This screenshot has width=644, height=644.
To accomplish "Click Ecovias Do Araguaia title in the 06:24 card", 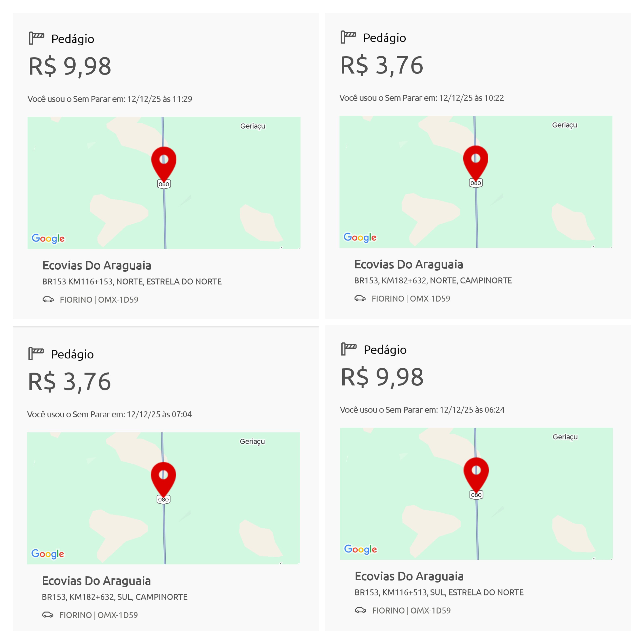I will [409, 576].
